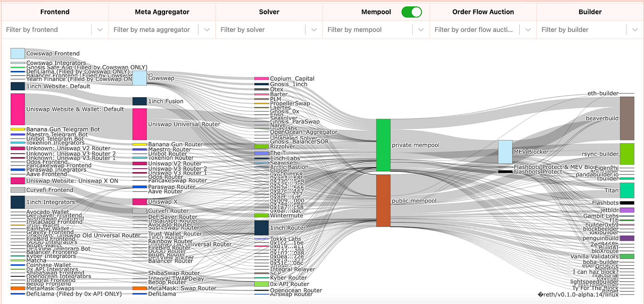644x304 pixels.
Task: Click the 'Maestro Telegram Bot' label
Action: click(x=57, y=134)
